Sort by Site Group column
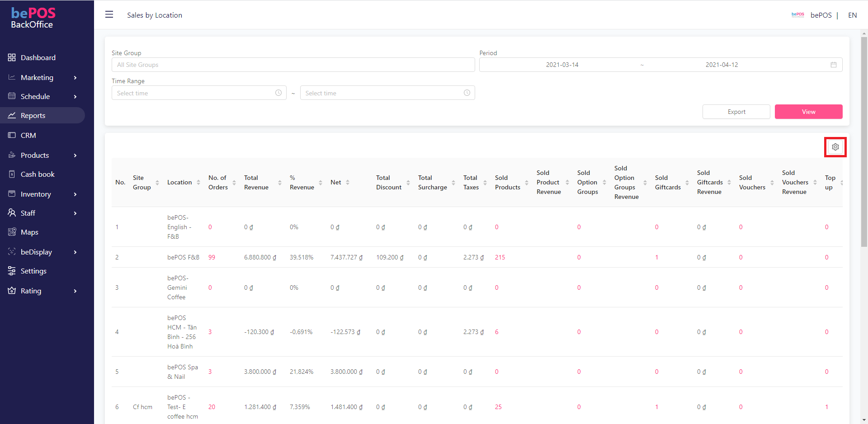This screenshot has width=868, height=424. 157,183
